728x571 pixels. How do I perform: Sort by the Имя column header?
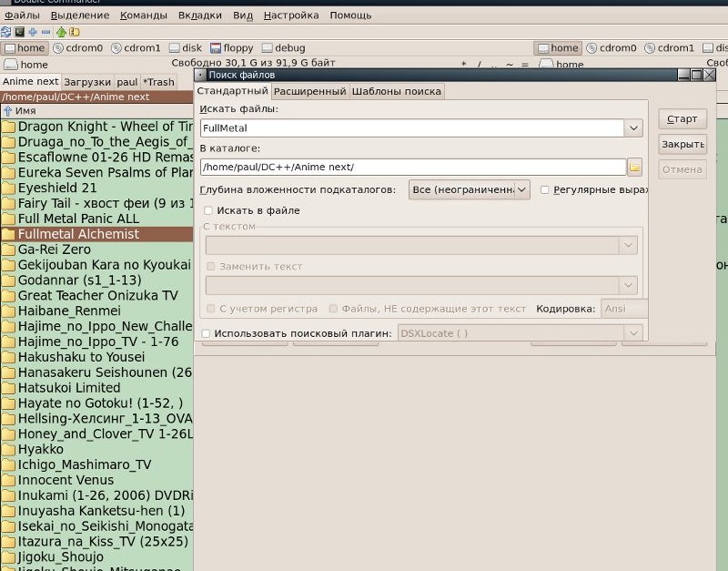coord(96,110)
